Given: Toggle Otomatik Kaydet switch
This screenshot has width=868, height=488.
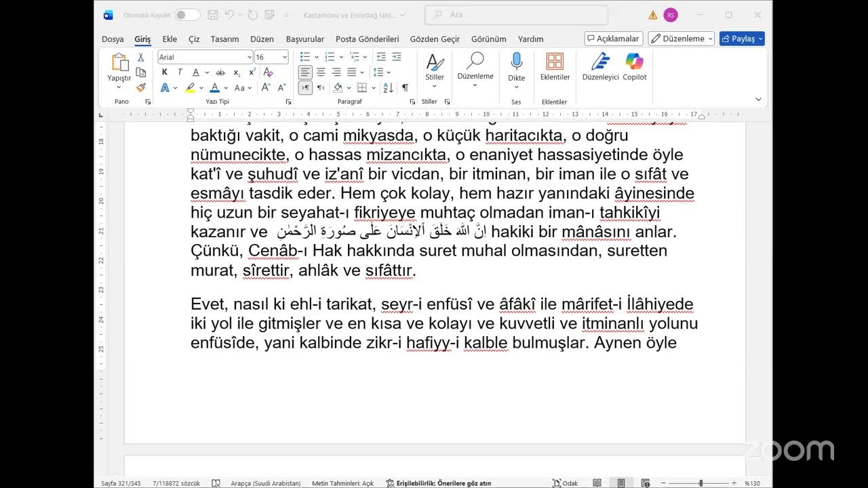Looking at the screenshot, I should point(187,15).
